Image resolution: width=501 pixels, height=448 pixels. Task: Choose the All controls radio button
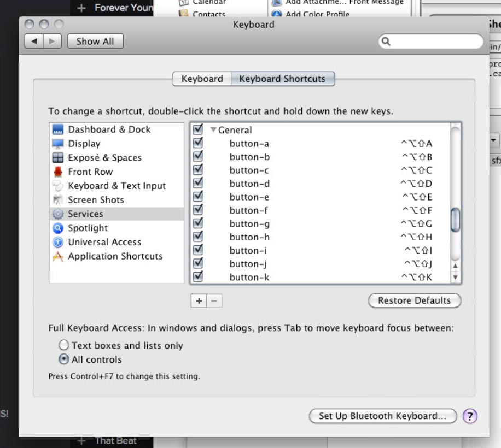coord(64,359)
